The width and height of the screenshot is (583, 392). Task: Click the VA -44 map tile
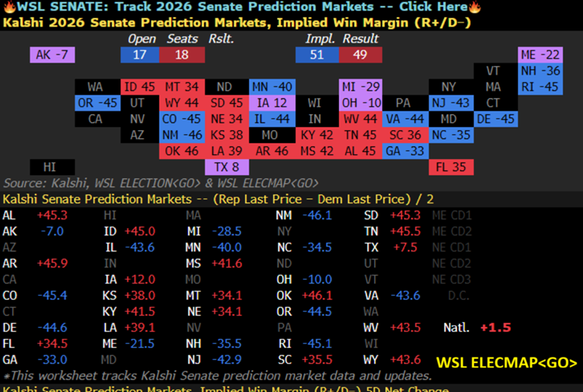406,119
